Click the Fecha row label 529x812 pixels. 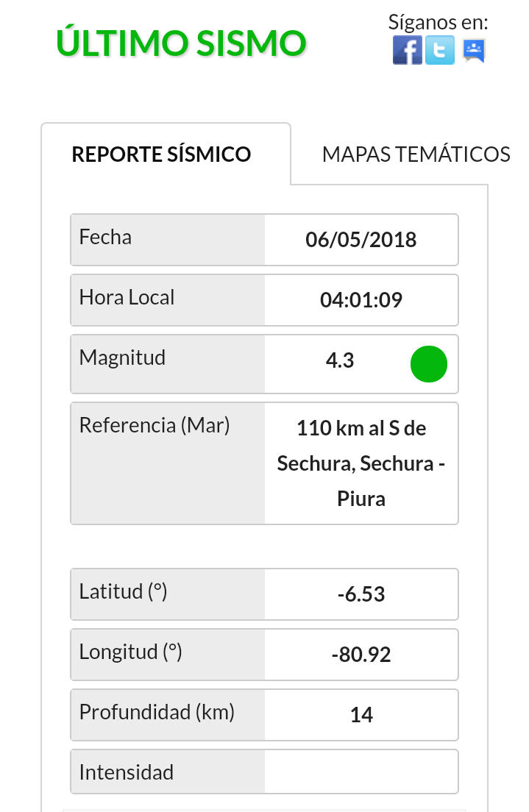[x=105, y=238]
